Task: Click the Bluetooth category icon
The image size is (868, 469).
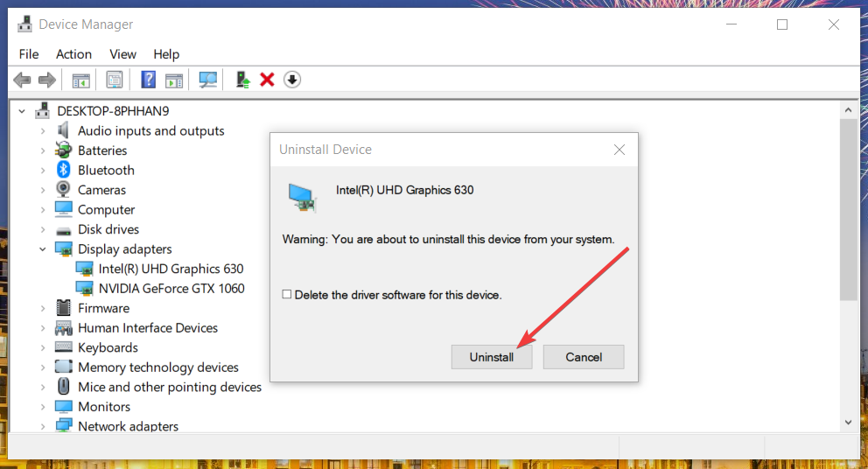Action: pyautogui.click(x=64, y=170)
